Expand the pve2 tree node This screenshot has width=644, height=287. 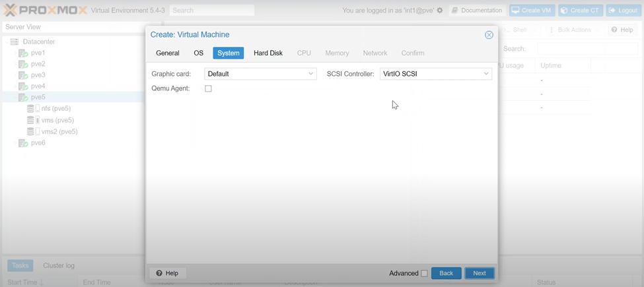[15, 64]
